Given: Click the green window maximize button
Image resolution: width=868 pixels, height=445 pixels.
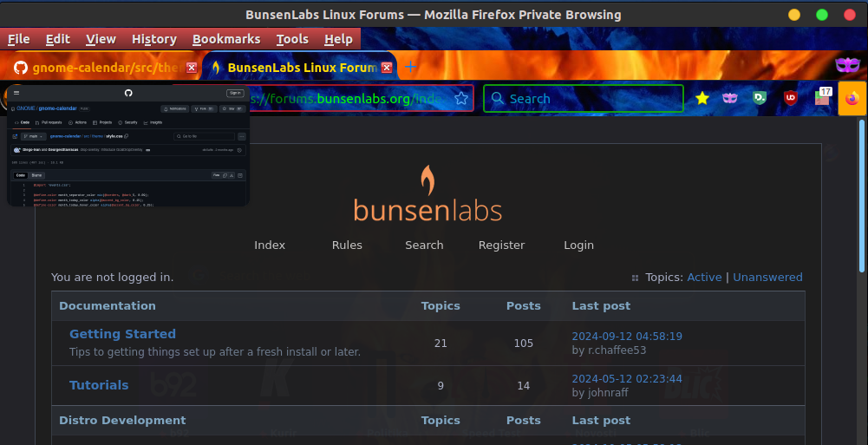Looking at the screenshot, I should 822,15.
